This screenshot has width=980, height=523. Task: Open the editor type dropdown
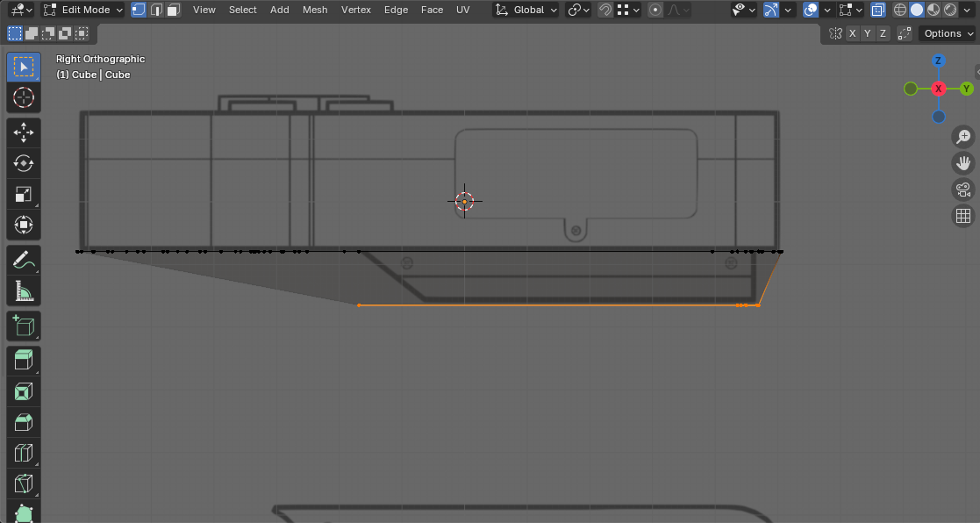(21, 10)
